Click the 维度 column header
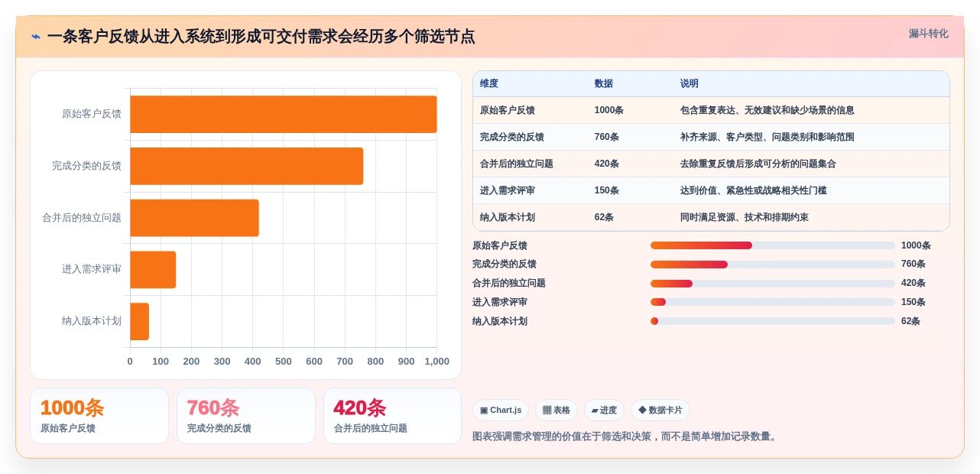Viewport: 980px width, 474px height. click(x=489, y=83)
